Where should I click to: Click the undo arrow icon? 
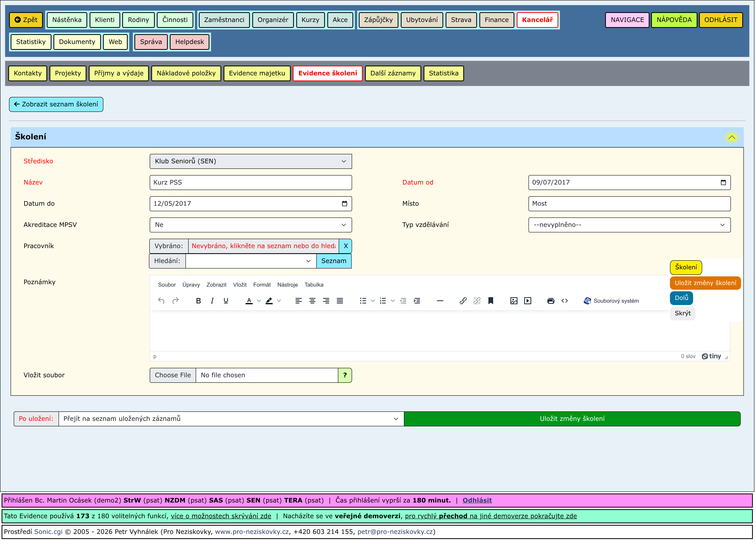point(161,301)
